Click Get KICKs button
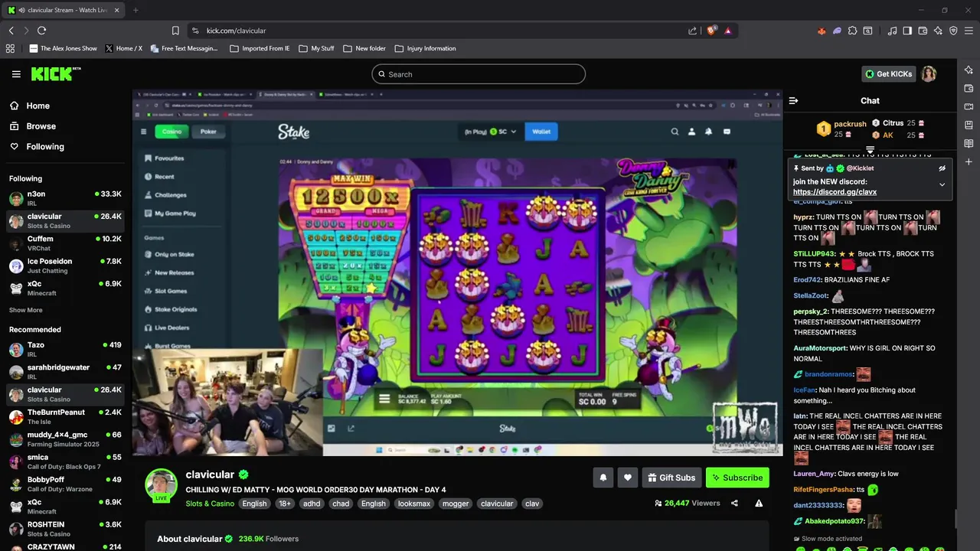 [x=889, y=74]
